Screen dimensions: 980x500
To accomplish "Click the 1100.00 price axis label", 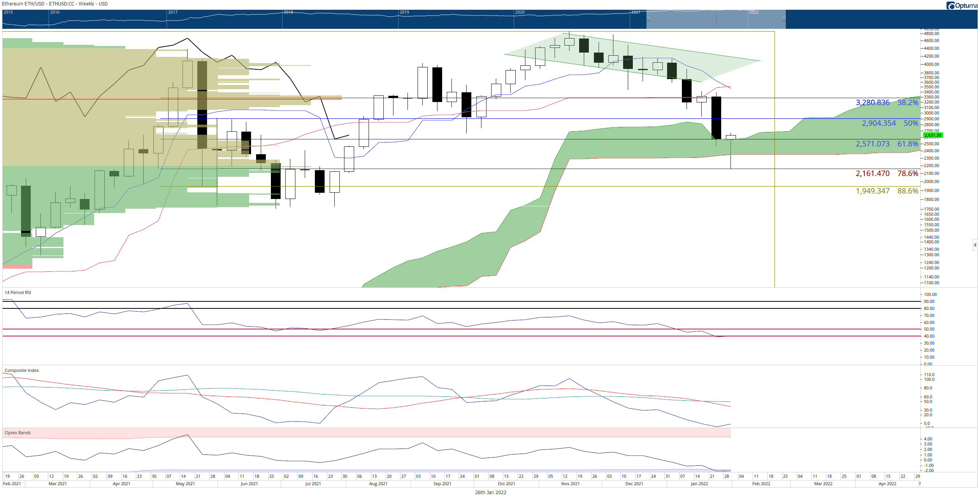I will (x=931, y=283).
